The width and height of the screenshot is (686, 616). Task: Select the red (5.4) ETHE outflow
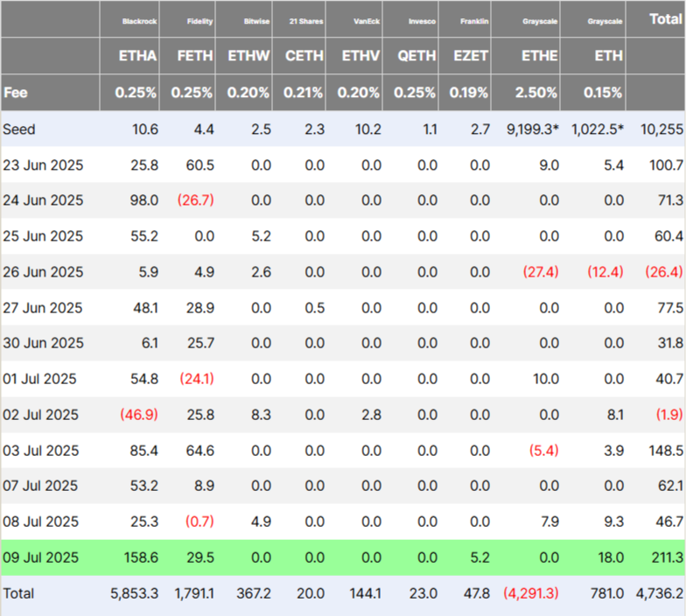[x=544, y=451]
